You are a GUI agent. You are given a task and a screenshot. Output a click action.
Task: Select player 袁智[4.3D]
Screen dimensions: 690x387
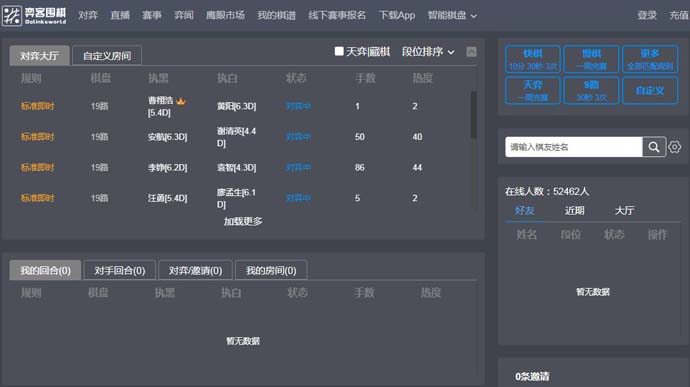(236, 168)
